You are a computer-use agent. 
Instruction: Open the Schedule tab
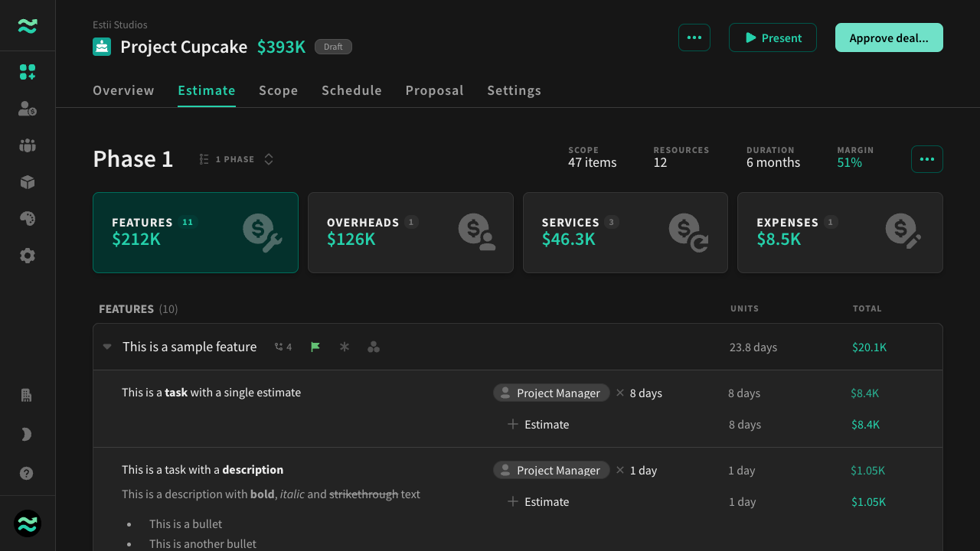[x=351, y=90]
